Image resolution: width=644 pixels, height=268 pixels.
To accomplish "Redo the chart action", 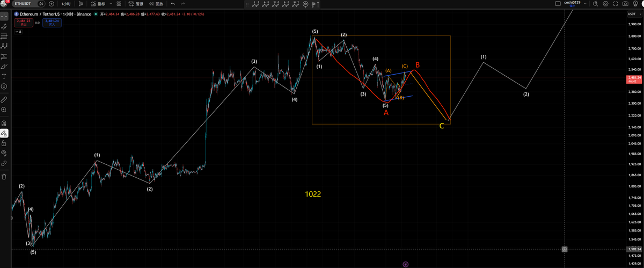I will pos(183,4).
